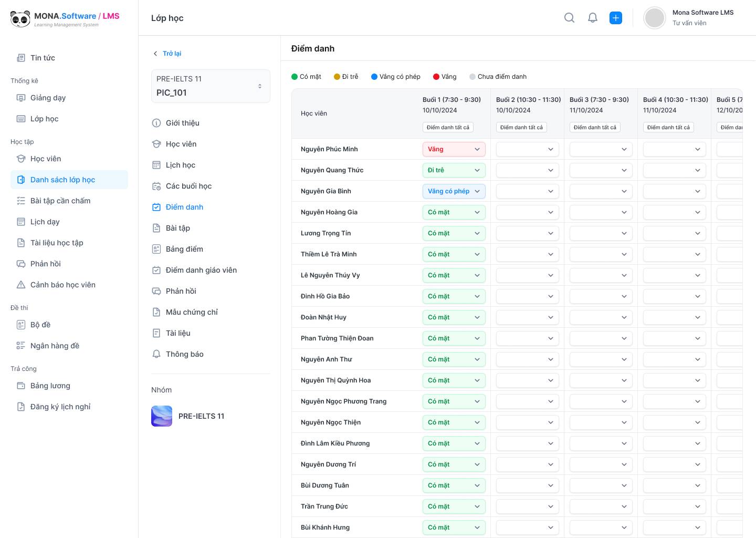Click the Tài liệu học tập document icon
The height and width of the screenshot is (538, 756).
coord(21,243)
